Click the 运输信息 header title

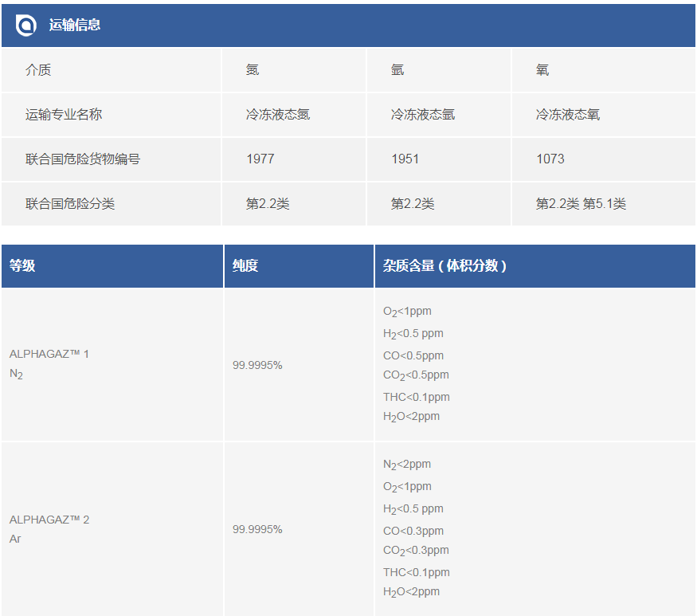[75, 25]
